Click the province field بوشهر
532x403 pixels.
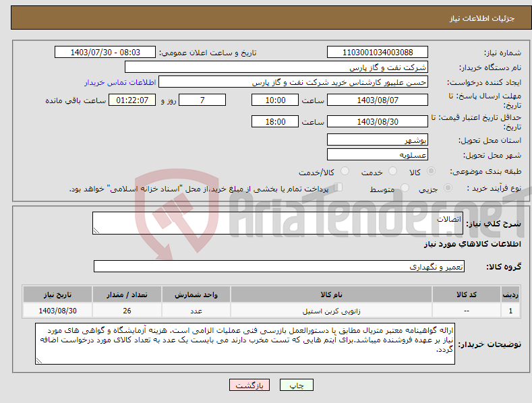click(x=378, y=139)
